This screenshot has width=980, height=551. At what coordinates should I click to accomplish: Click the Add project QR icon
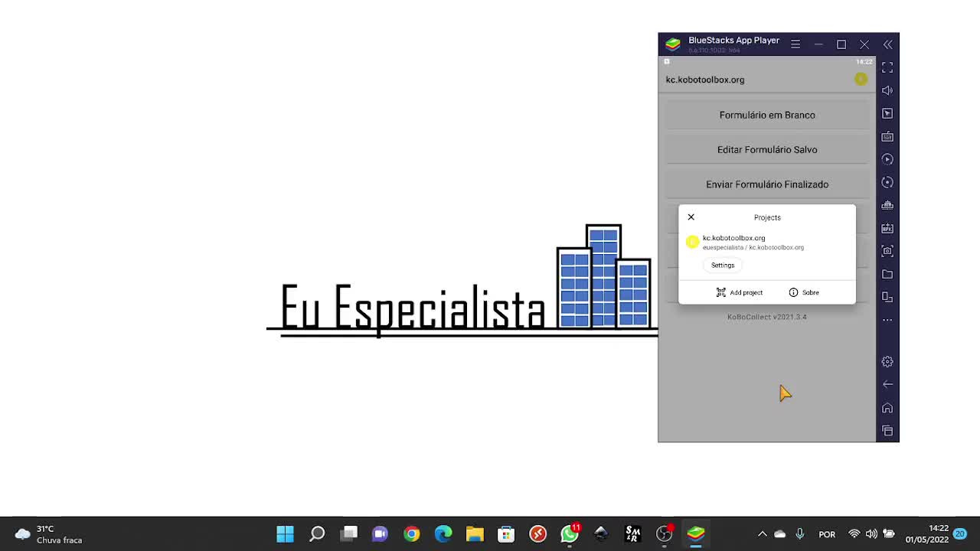pos(721,292)
